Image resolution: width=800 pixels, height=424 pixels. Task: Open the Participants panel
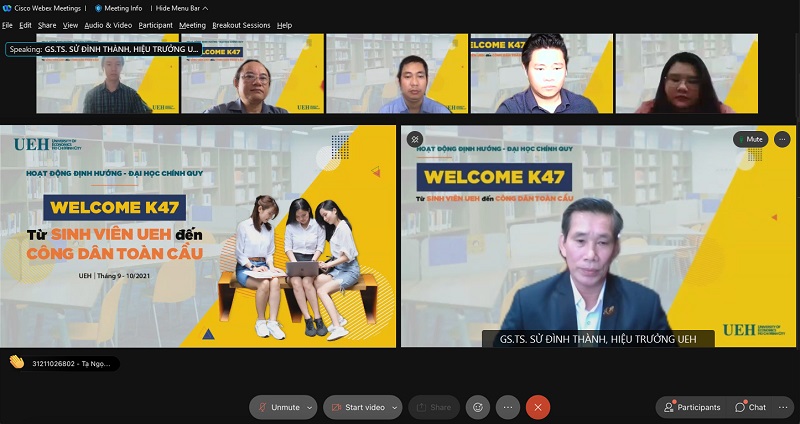[x=692, y=407]
